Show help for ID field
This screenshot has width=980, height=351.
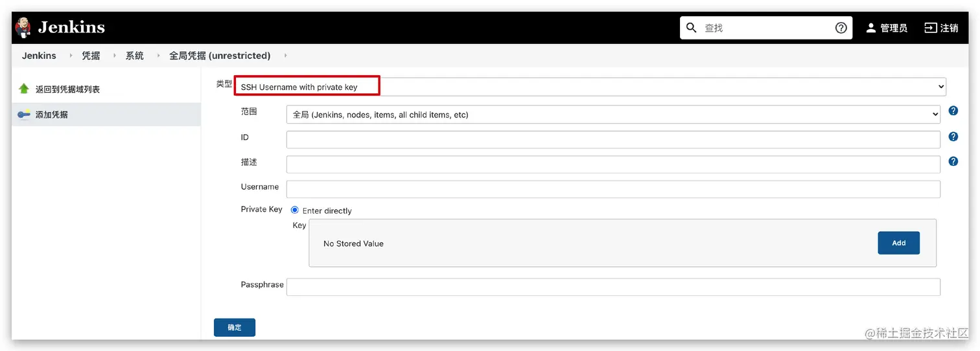[x=953, y=137]
